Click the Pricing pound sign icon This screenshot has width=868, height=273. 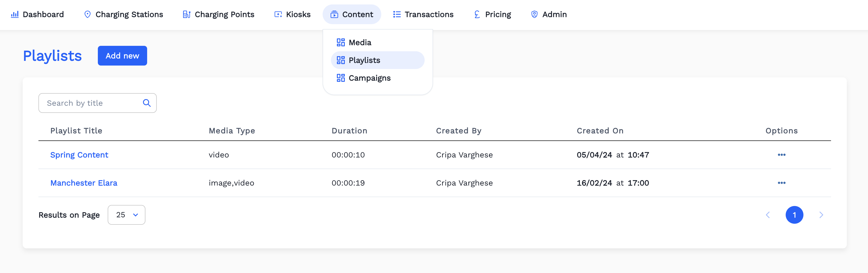point(477,15)
